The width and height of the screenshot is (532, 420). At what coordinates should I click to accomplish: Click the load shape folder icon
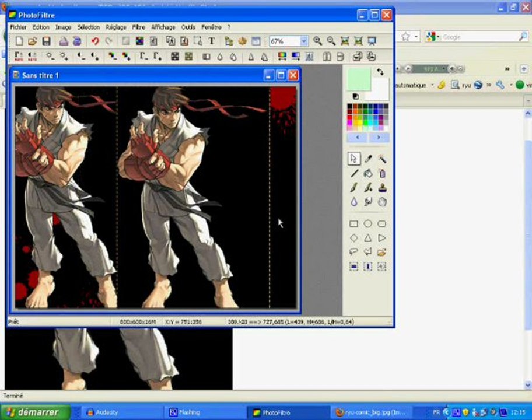(382, 252)
